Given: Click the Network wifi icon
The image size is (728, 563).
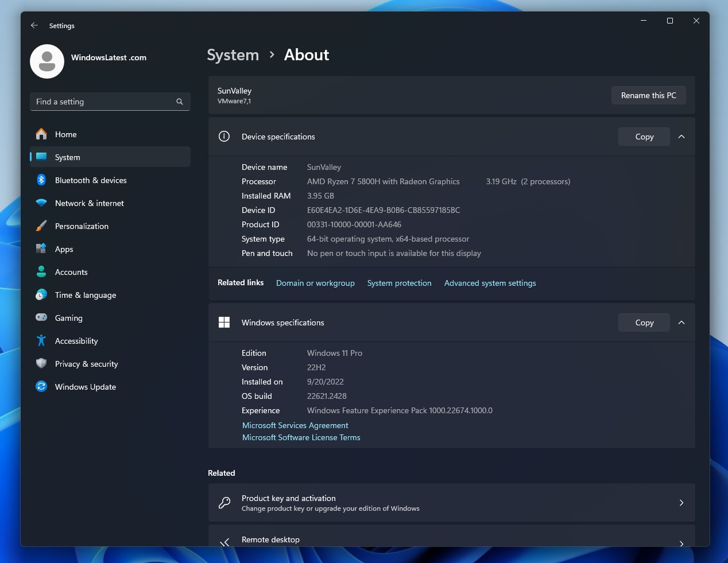Looking at the screenshot, I should pos(41,203).
